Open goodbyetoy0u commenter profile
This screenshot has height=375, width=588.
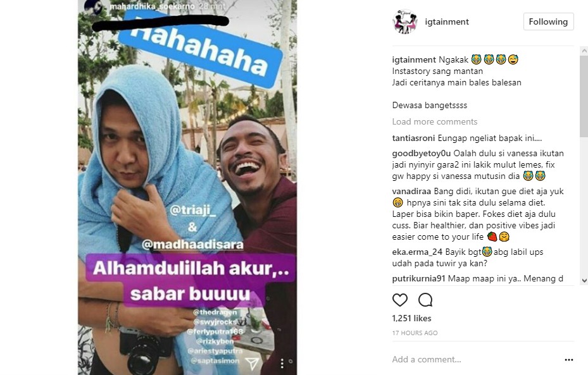coord(422,153)
